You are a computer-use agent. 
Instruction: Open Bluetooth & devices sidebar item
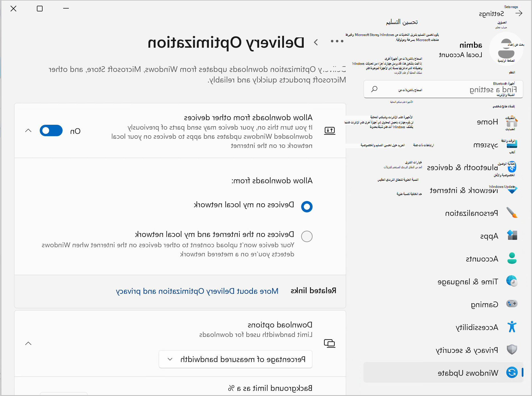pyautogui.click(x=443, y=168)
